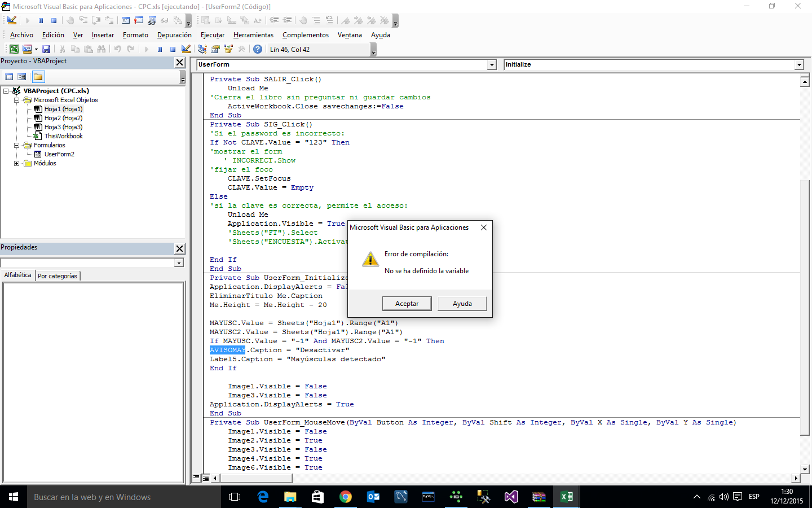This screenshot has height=508, width=812.
Task: Open the Watch Window icon
Action: 152,20
